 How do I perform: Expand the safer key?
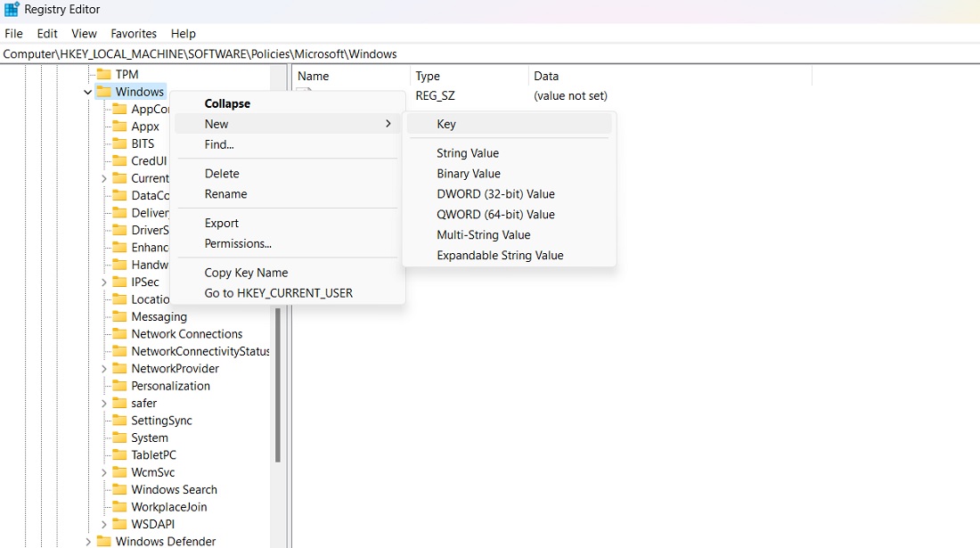pyautogui.click(x=104, y=403)
